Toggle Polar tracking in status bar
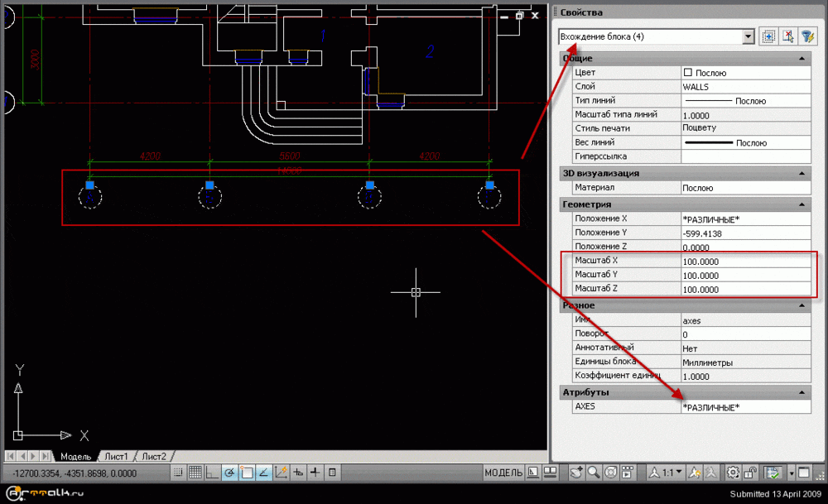Image resolution: width=828 pixels, height=504 pixels. tap(229, 473)
